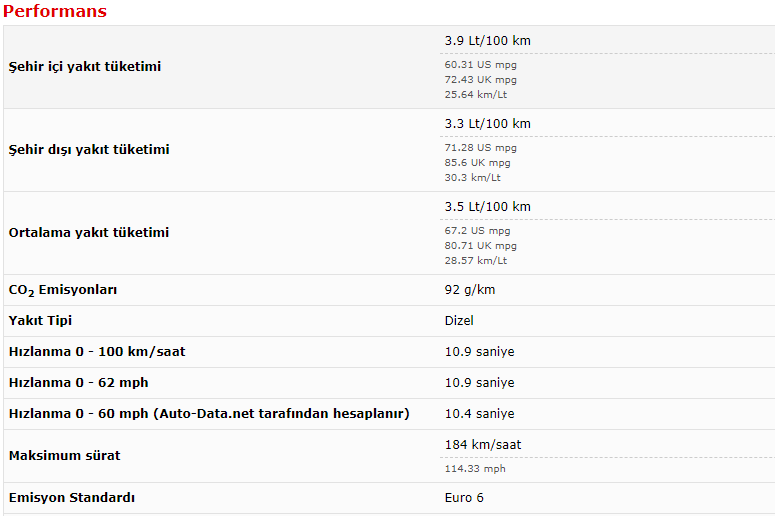
Task: Click the 184 km/saat top speed value
Action: tap(483, 444)
